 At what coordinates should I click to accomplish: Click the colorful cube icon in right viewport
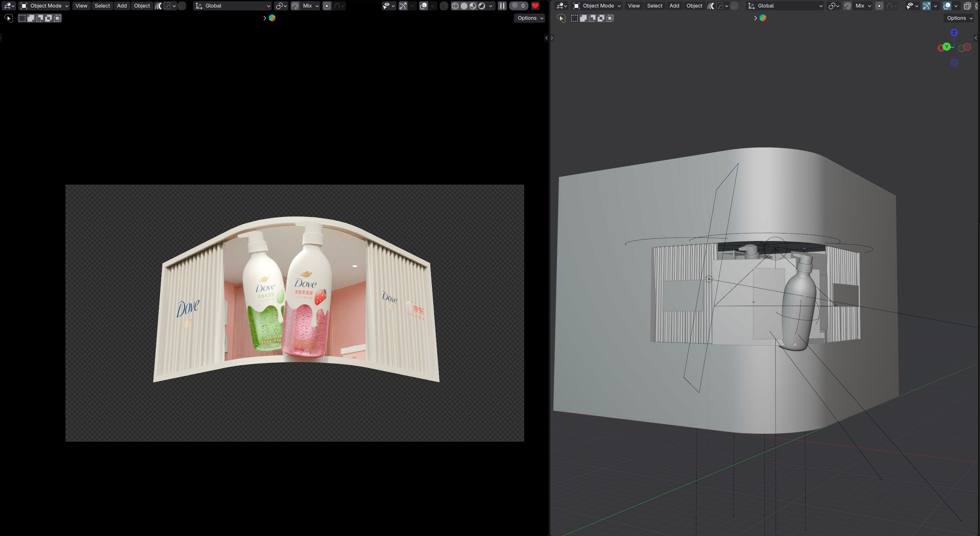tap(762, 18)
